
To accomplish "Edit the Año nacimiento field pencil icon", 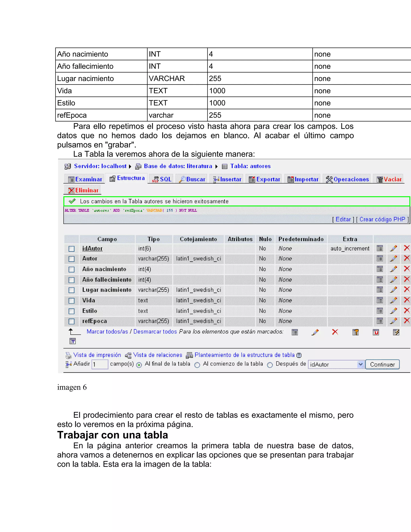I will 394,269.
